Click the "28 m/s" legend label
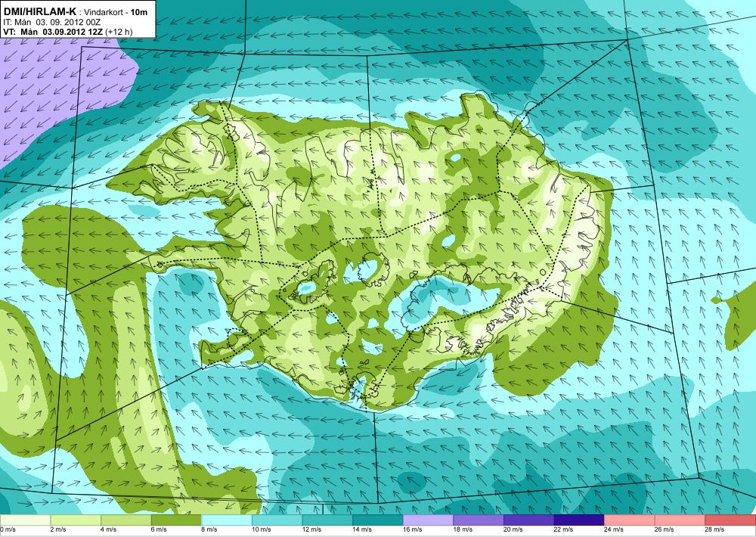This screenshot has width=756, height=537. click(x=714, y=529)
